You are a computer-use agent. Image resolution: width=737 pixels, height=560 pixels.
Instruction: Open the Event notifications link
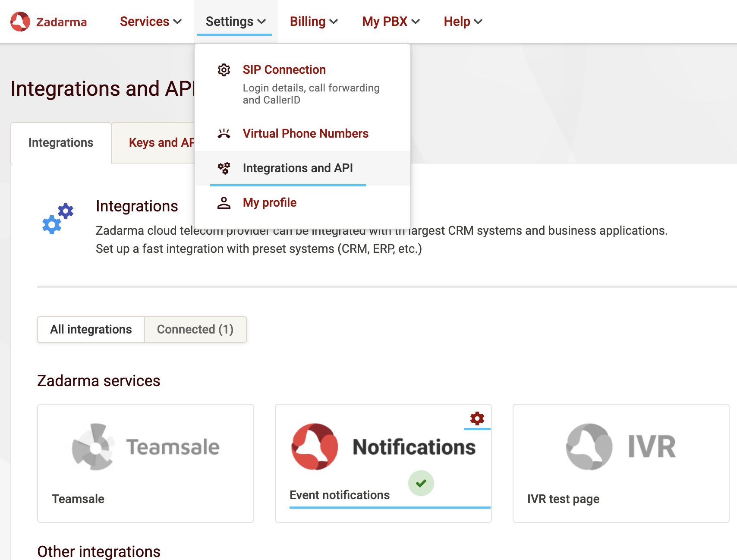[x=340, y=495]
